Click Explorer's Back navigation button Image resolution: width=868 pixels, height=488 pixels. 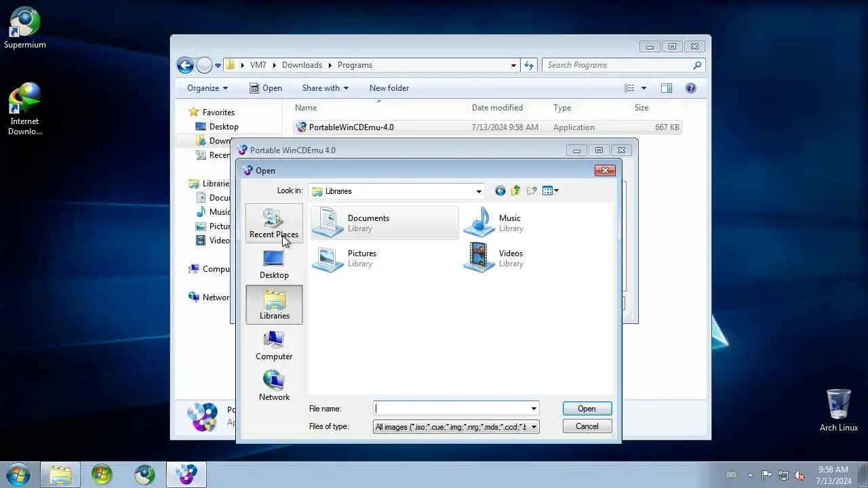click(x=185, y=65)
